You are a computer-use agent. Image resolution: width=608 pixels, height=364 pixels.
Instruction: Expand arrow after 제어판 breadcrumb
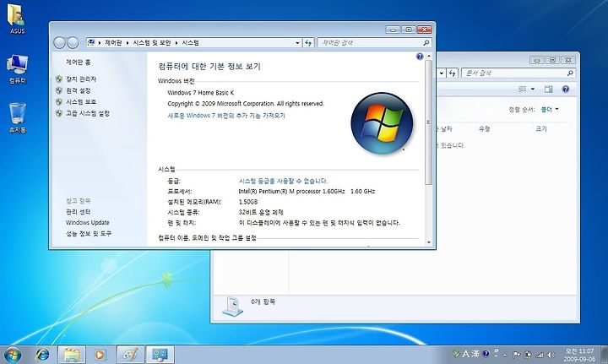(x=128, y=42)
